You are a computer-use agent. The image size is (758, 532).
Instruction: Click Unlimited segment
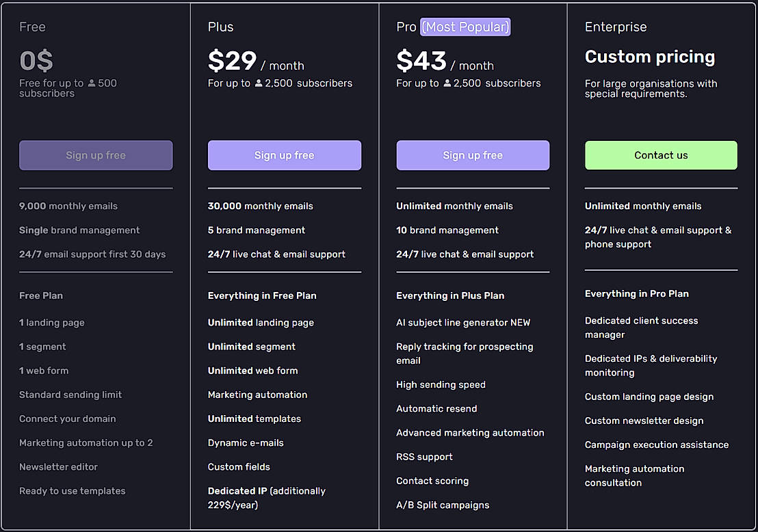point(251,347)
